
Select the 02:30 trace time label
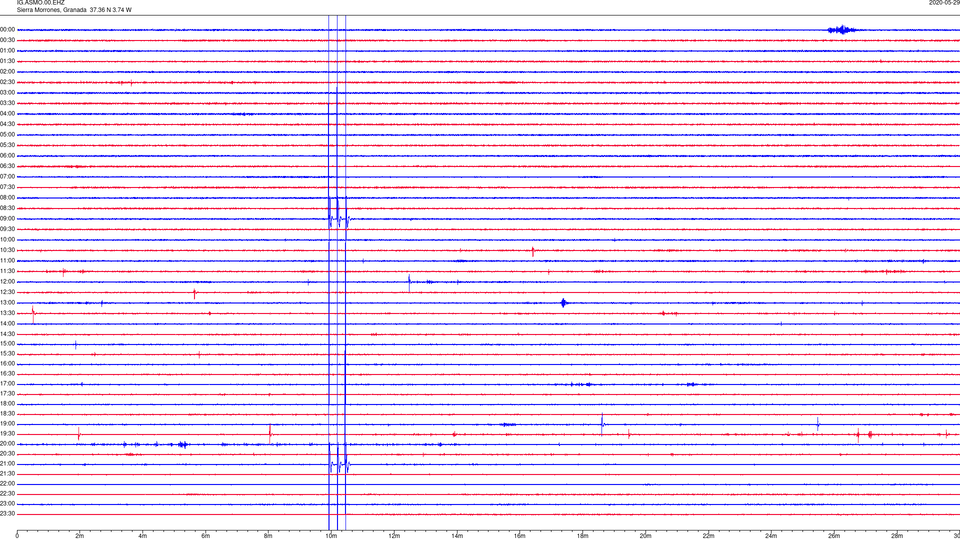[x=8, y=82]
